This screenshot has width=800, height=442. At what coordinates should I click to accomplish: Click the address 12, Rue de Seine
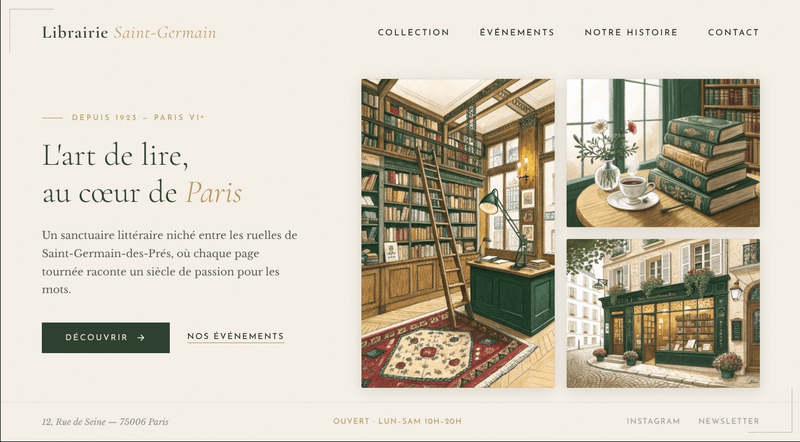coord(105,422)
